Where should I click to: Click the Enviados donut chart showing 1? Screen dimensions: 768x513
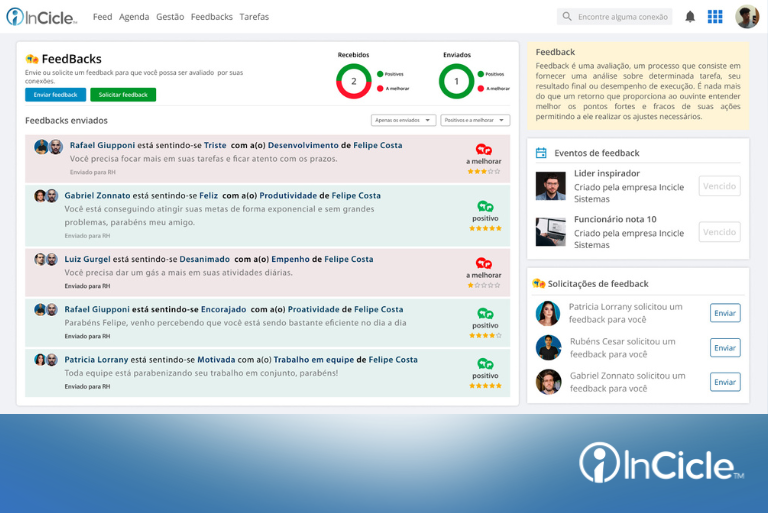[x=456, y=81]
